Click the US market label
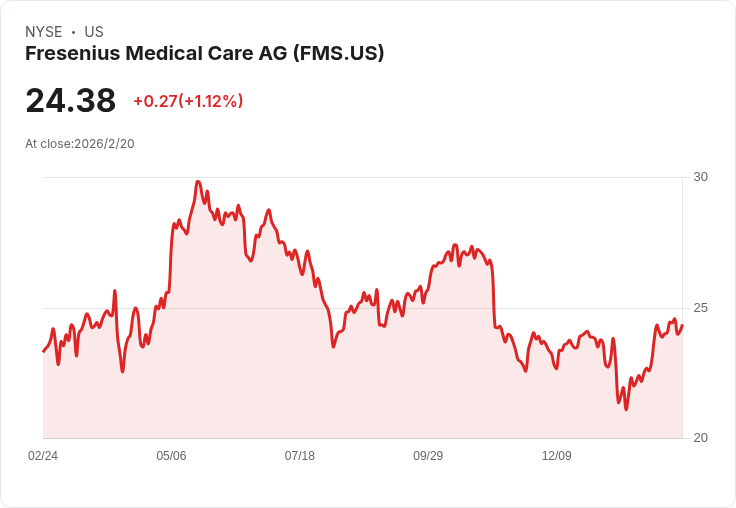 click(94, 32)
